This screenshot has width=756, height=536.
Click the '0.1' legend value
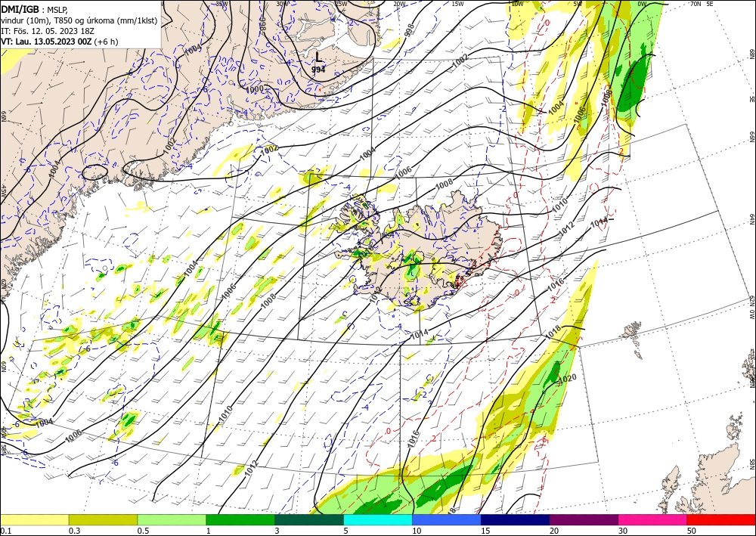tap(5, 531)
